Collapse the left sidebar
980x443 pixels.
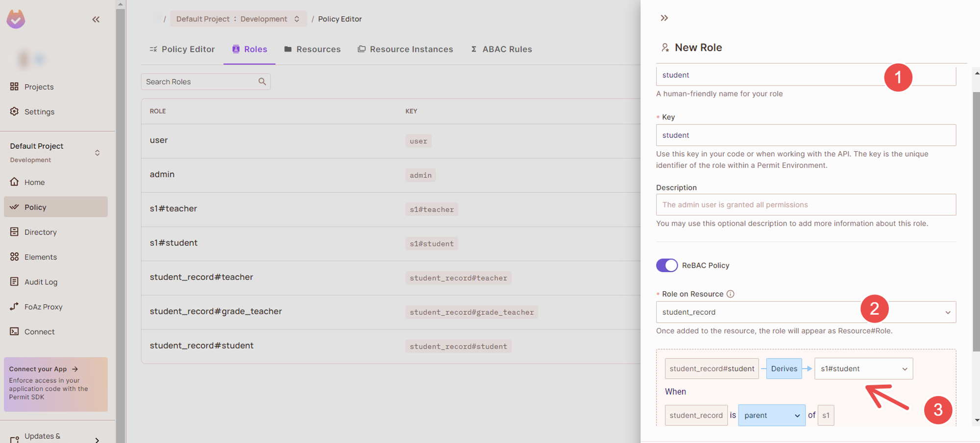tap(96, 19)
